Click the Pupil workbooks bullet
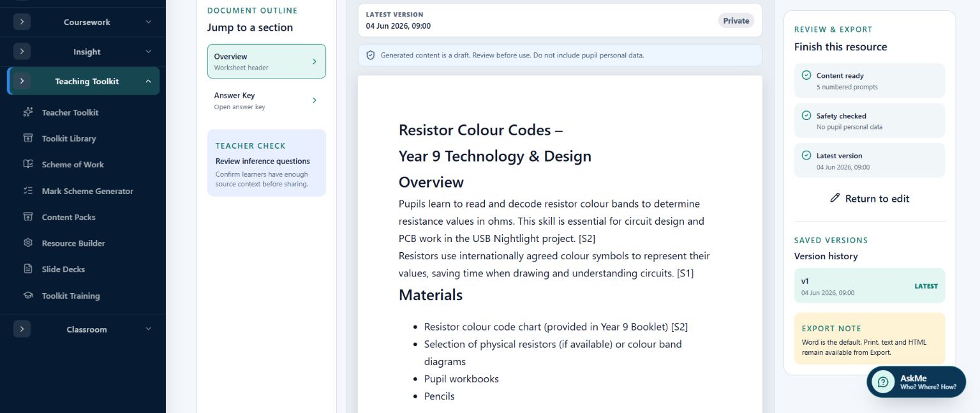 pyautogui.click(x=461, y=379)
